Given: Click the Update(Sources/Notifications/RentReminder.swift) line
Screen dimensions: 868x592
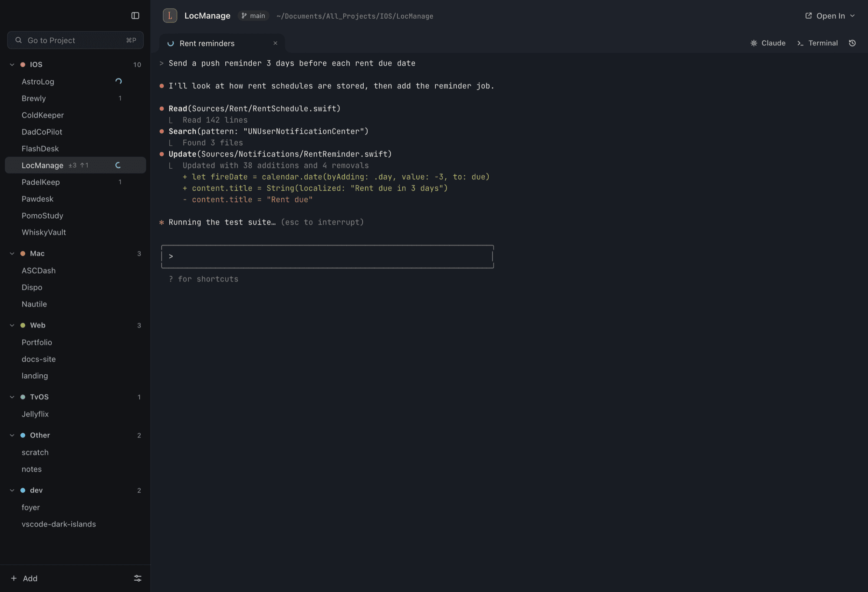Looking at the screenshot, I should [x=280, y=154].
